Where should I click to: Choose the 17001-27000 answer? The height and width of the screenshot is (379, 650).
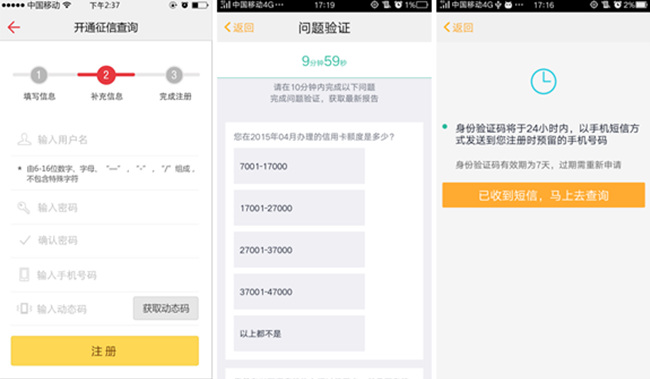tap(299, 208)
